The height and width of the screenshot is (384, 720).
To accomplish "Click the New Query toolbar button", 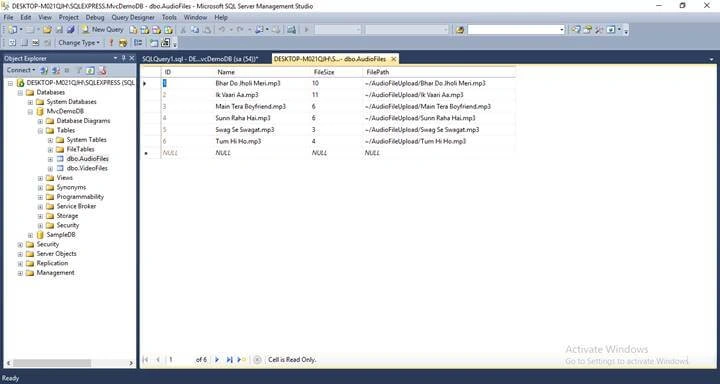I will coord(103,29).
